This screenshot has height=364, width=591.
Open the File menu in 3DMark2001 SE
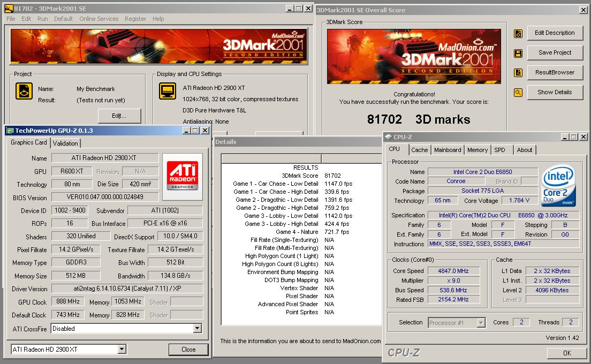click(11, 18)
